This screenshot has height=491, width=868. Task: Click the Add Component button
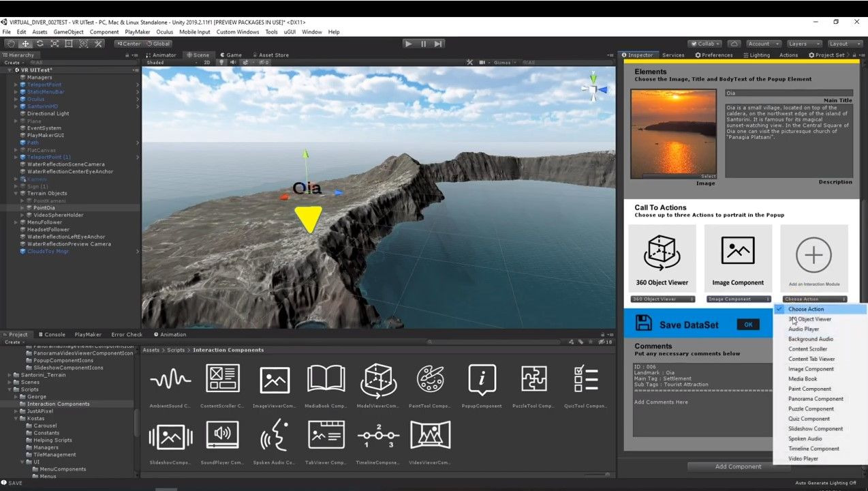pos(738,467)
